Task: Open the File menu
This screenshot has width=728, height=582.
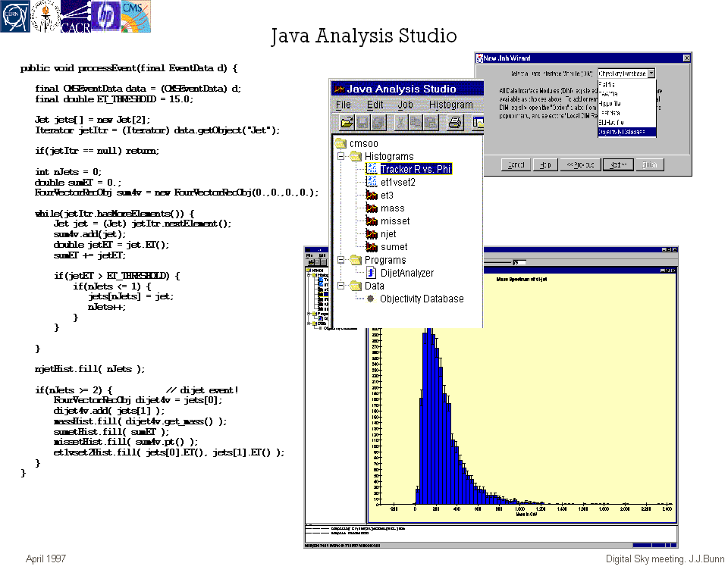Action: point(344,105)
